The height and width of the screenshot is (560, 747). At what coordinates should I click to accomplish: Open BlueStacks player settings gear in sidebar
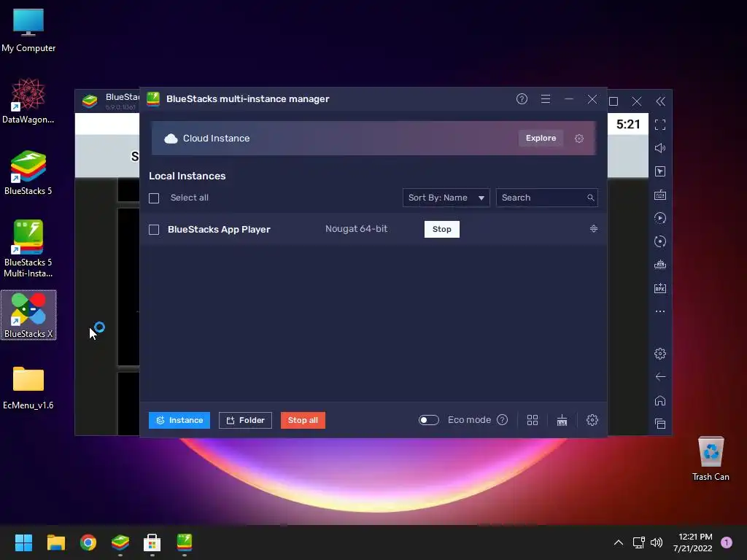(660, 354)
